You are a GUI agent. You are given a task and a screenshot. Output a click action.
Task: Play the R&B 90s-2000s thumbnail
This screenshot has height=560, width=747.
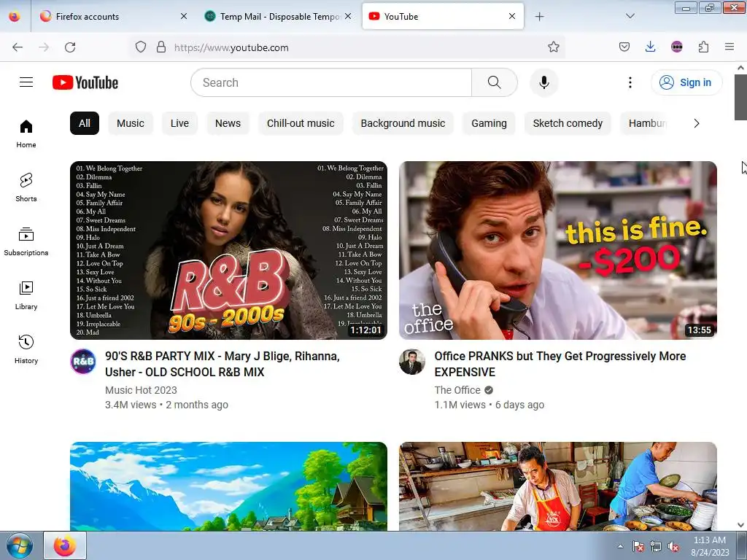point(228,250)
